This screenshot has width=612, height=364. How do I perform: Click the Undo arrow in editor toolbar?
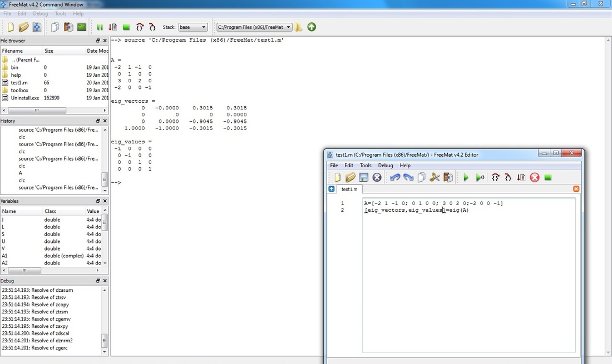[x=395, y=177]
